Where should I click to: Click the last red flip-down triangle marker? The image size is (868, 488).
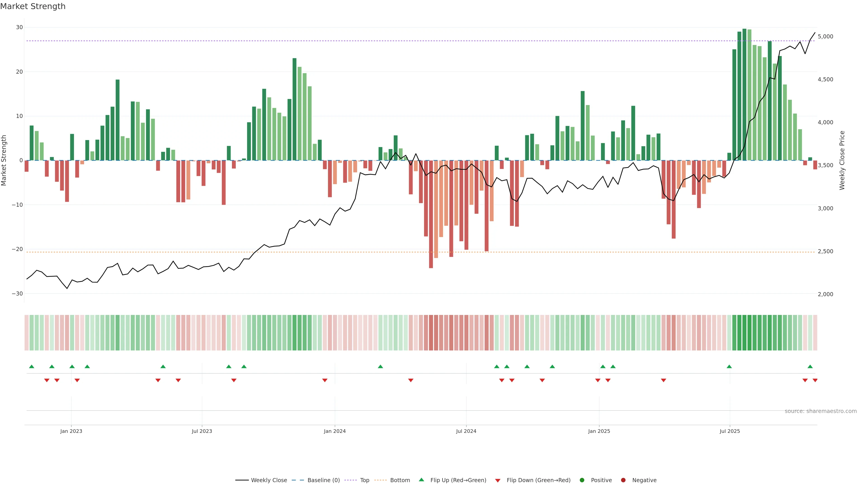click(815, 380)
